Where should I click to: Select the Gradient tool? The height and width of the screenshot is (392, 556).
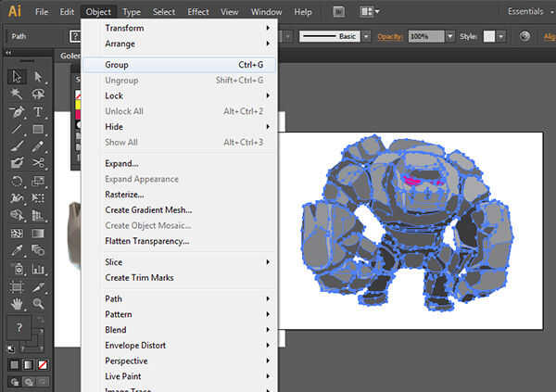pos(38,234)
